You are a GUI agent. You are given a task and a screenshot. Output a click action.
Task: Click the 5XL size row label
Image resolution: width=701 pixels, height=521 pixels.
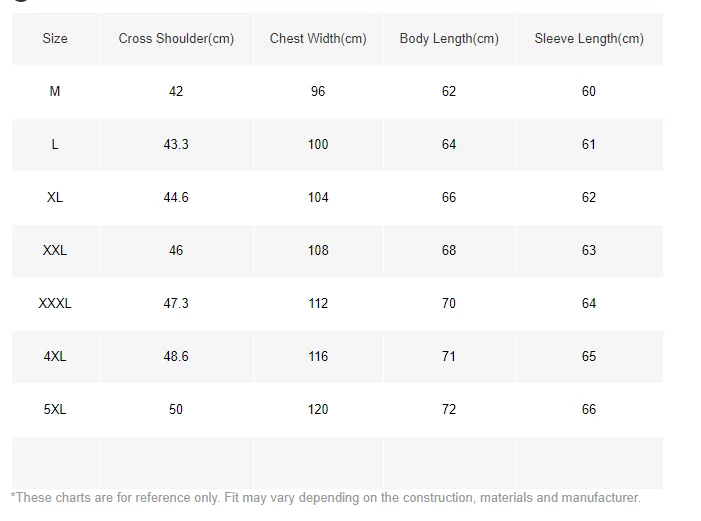(55, 409)
